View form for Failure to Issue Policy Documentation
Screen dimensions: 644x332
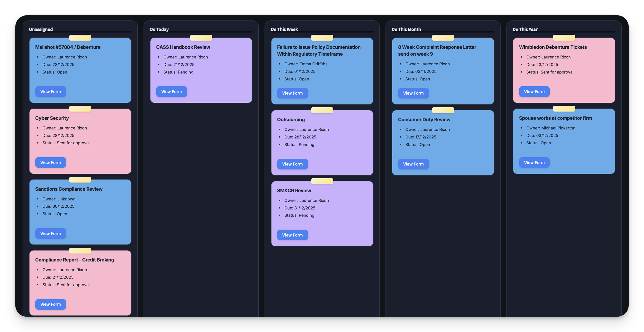292,93
